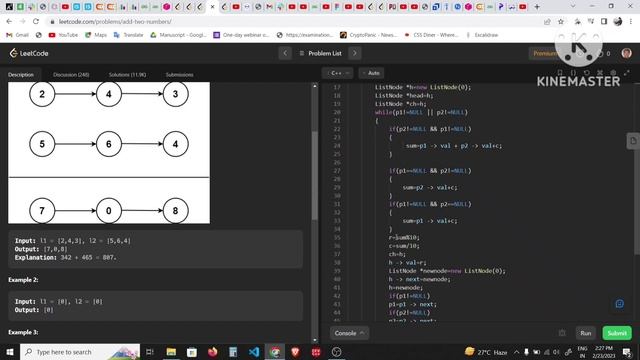Viewport: 640px width, 360px height.
Task: Go to the next problem arrow
Action: [x=355, y=53]
